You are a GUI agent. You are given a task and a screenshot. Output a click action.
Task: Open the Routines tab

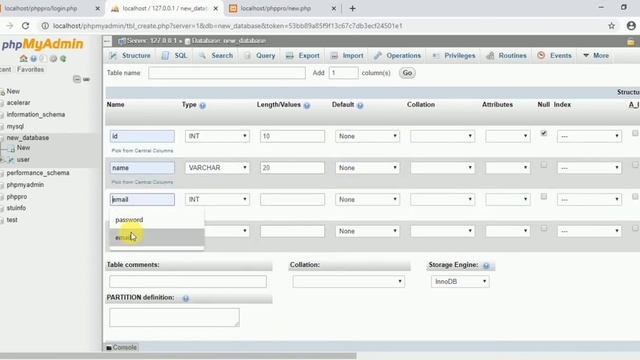click(x=507, y=56)
